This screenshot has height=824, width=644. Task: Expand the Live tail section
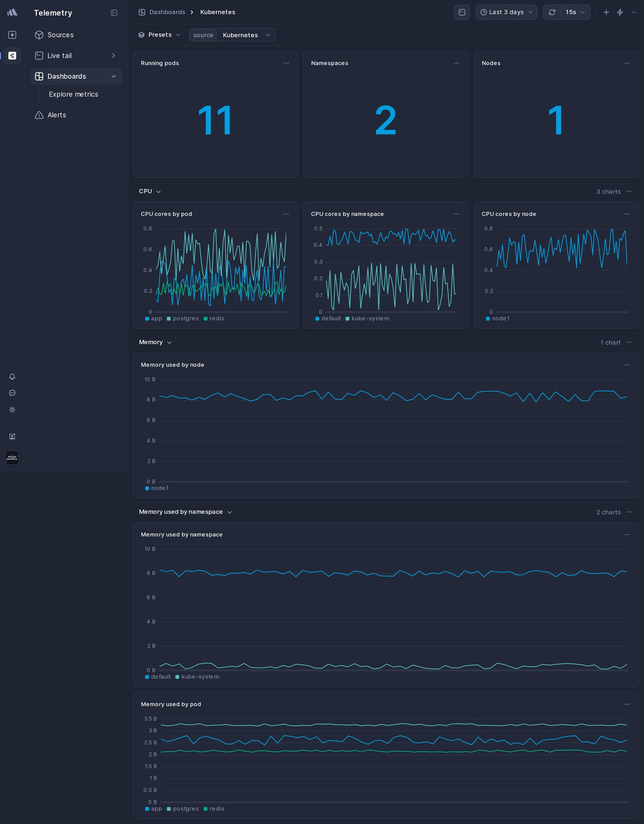114,55
